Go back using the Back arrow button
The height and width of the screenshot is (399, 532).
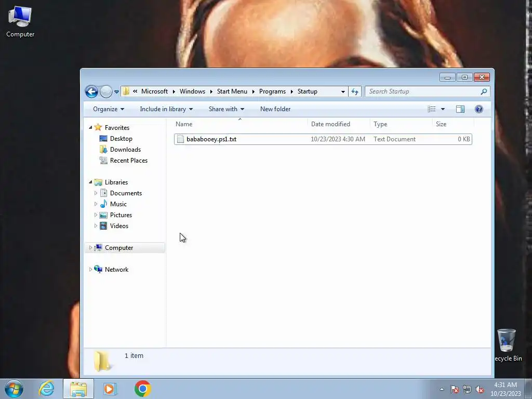coord(91,91)
